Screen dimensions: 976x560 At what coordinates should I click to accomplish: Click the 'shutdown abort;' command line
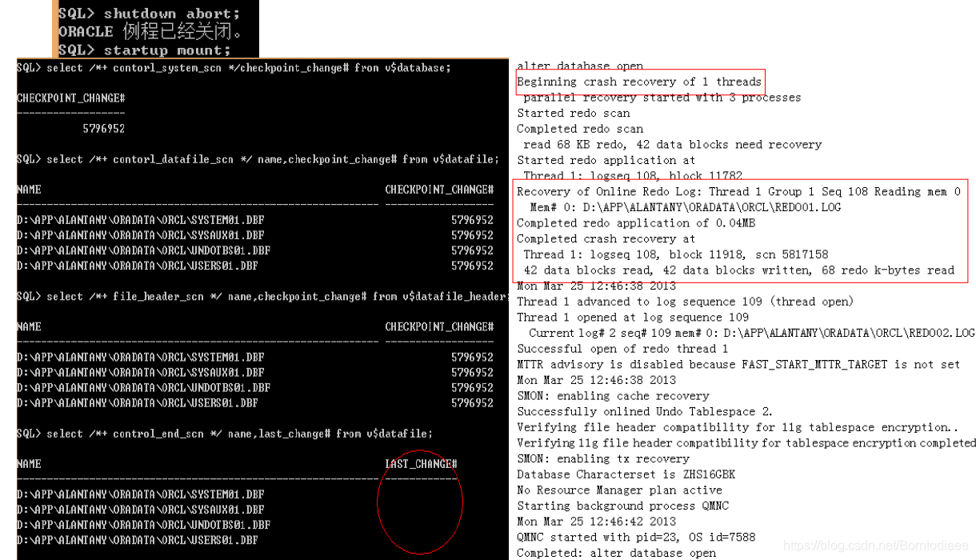[x=148, y=14]
